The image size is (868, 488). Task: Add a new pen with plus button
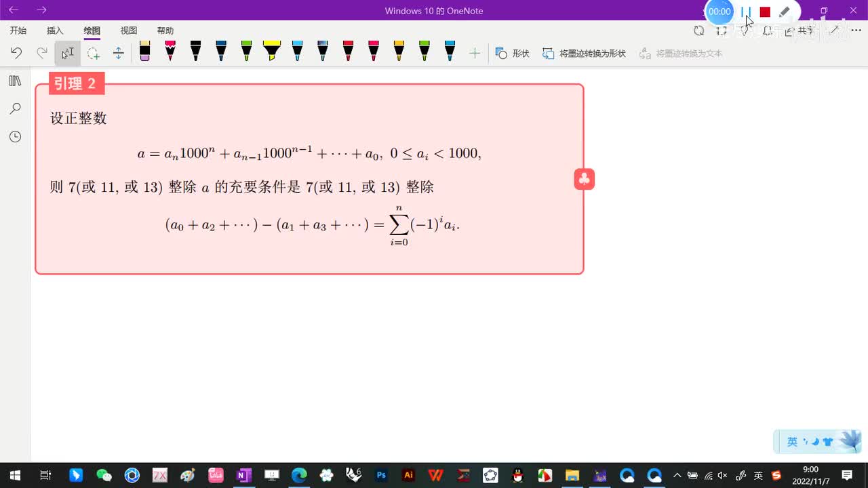point(475,53)
